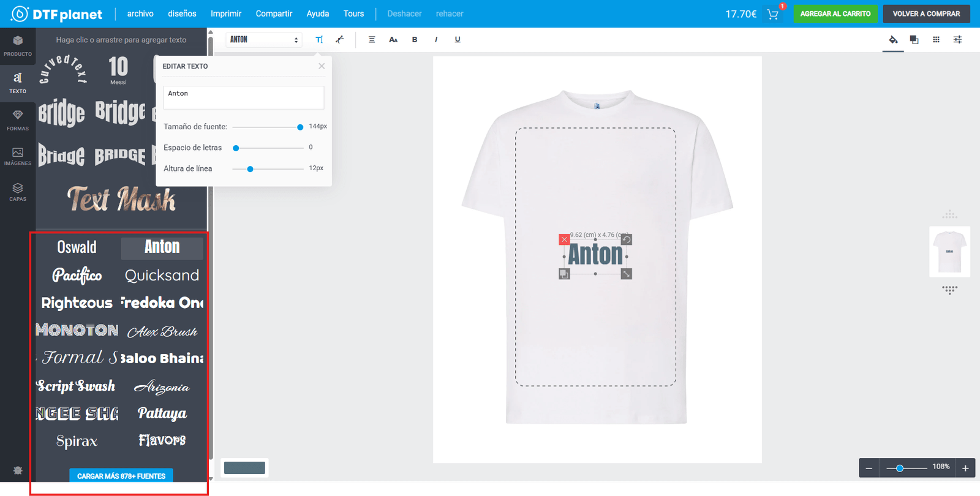980x496 pixels.
Task: Toggle bold formatting
Action: coord(415,40)
